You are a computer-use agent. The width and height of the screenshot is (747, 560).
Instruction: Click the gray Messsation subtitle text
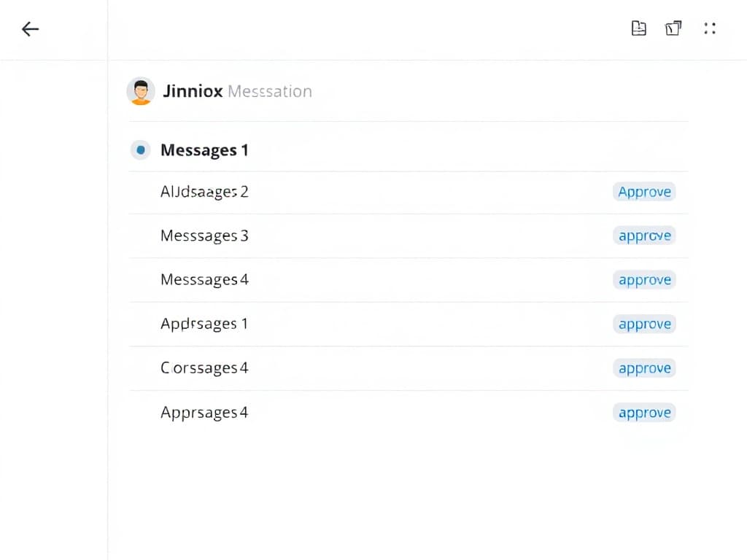(270, 91)
